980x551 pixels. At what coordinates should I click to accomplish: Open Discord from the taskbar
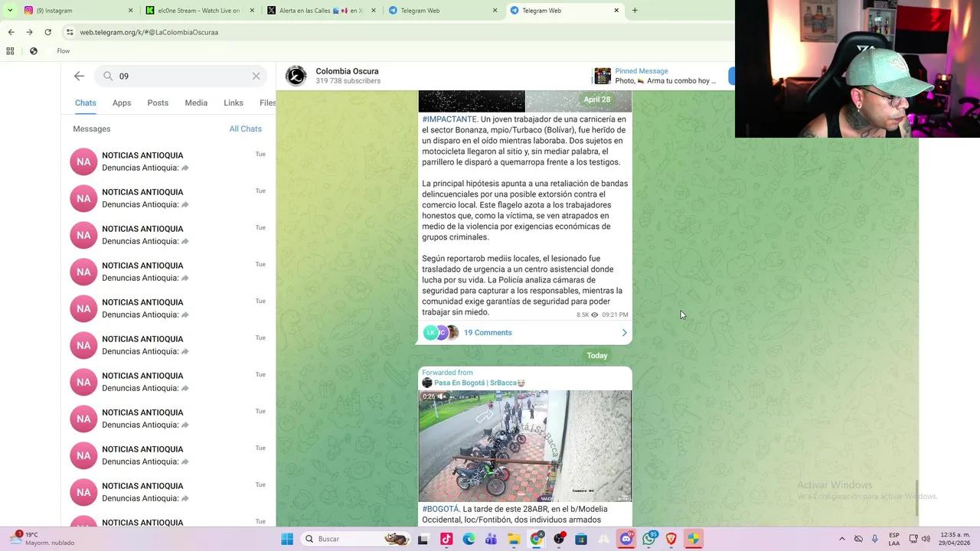(x=626, y=539)
